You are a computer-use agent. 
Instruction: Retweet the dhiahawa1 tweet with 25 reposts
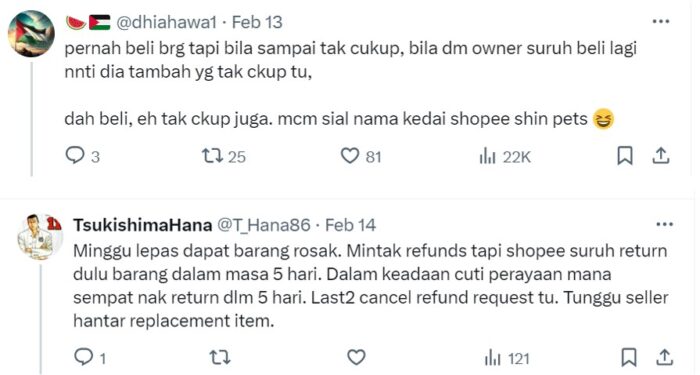coord(223,156)
